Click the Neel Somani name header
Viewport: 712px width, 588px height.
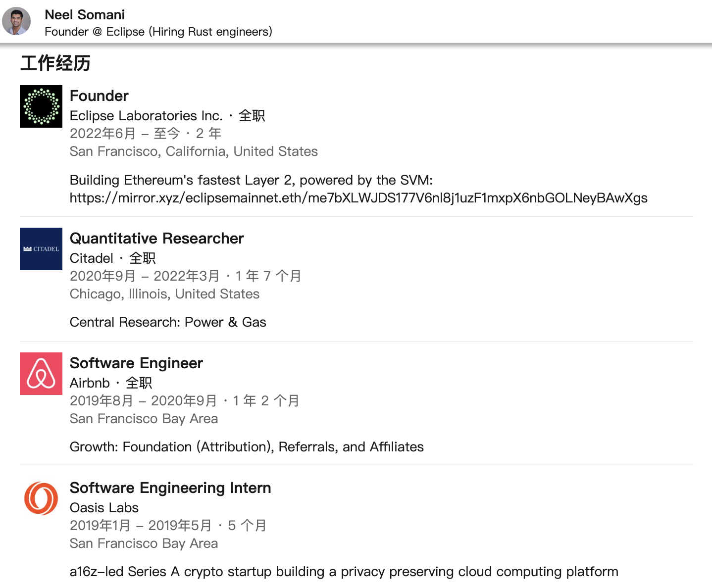tap(85, 15)
